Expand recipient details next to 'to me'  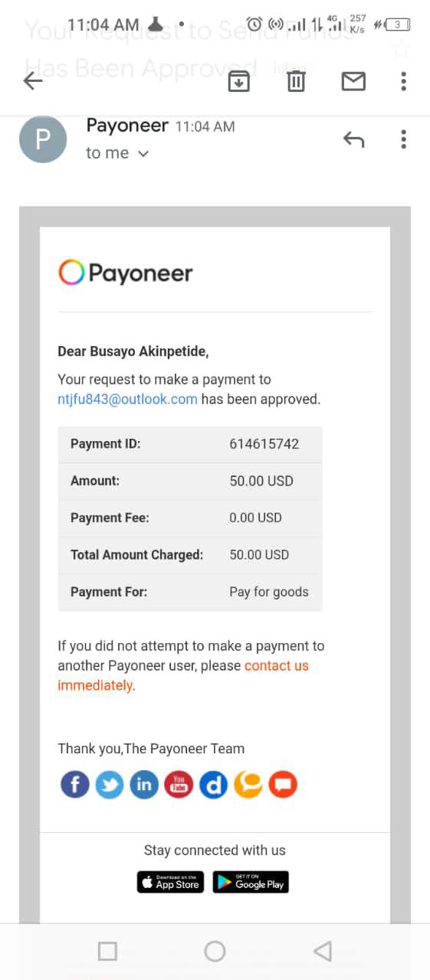(143, 154)
